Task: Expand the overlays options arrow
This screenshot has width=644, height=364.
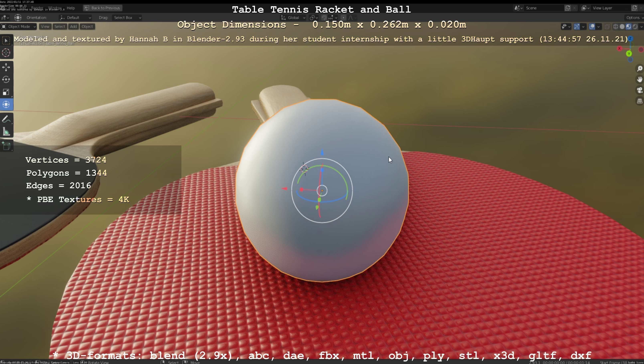Action: pyautogui.click(x=599, y=27)
